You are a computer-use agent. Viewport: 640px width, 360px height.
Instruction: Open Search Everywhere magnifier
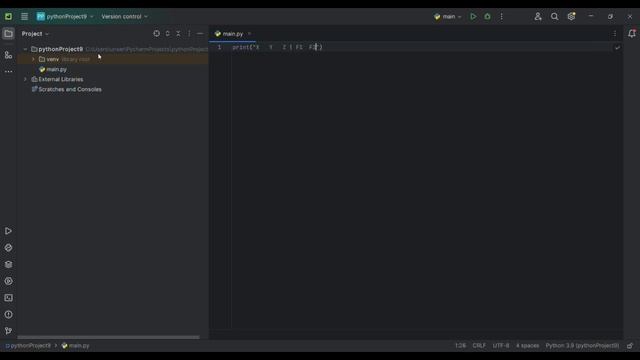click(554, 17)
